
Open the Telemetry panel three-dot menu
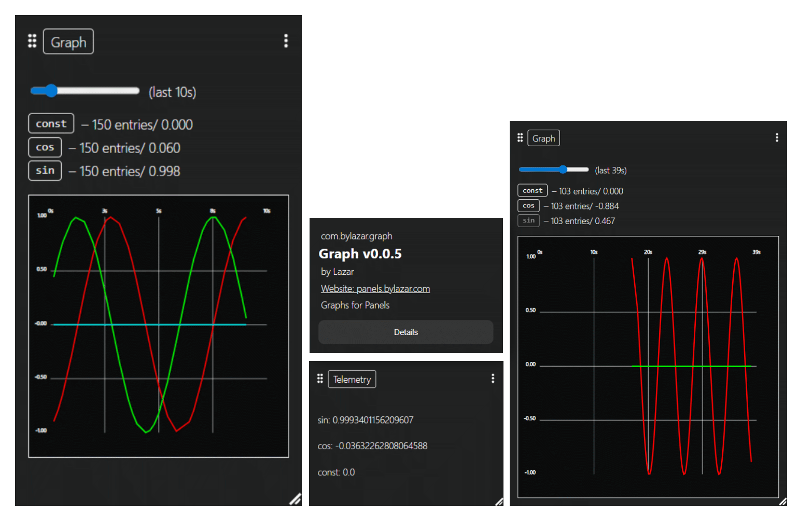(493, 379)
